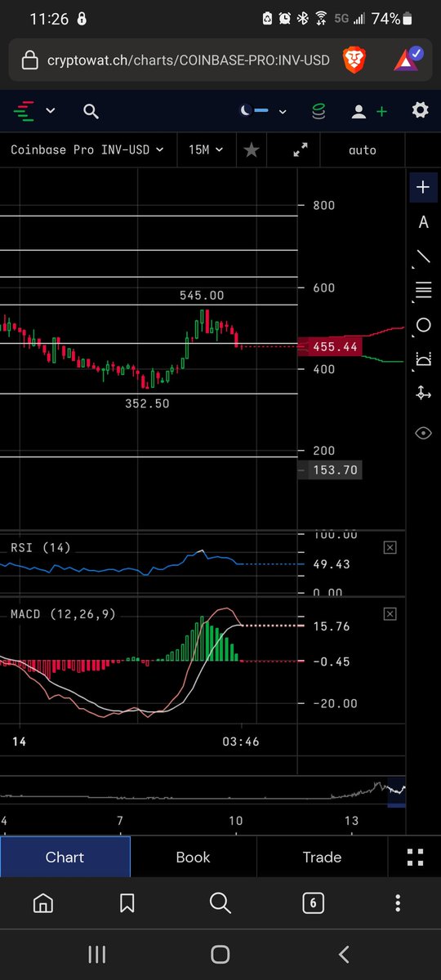Select the measure range tool icon

423,359
